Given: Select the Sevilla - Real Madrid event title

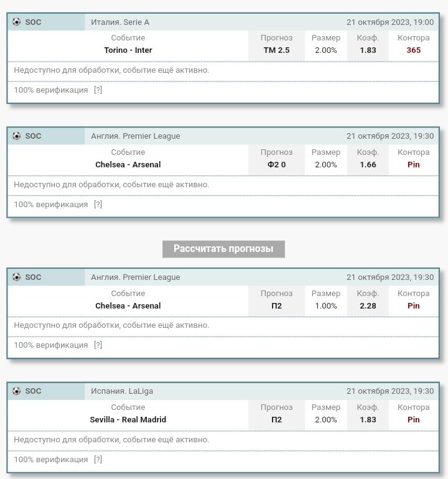Looking at the screenshot, I should point(128,420).
